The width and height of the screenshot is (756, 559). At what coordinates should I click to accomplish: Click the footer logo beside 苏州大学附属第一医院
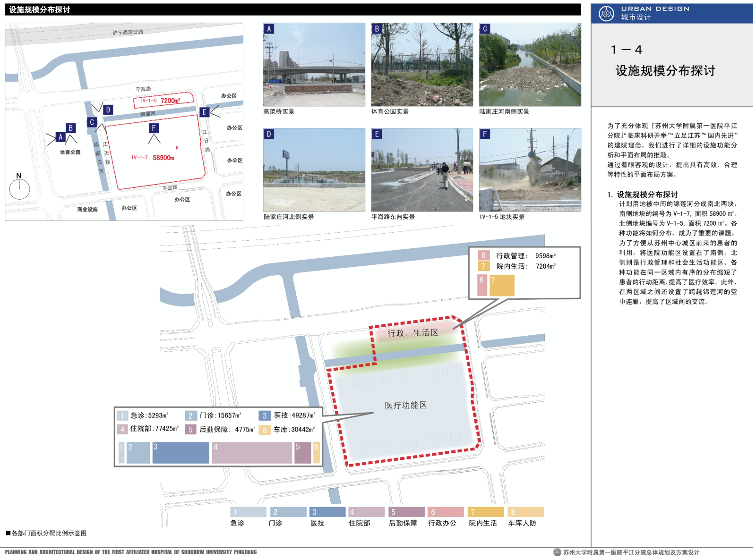click(x=557, y=552)
